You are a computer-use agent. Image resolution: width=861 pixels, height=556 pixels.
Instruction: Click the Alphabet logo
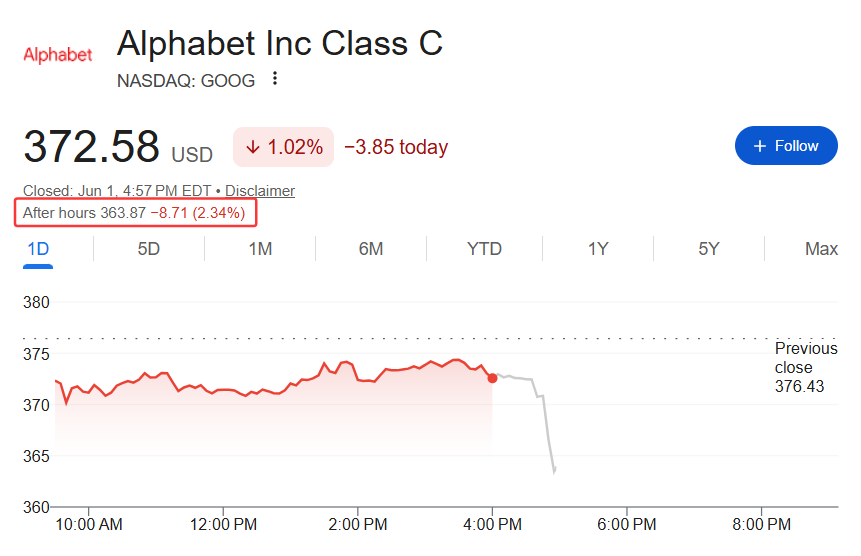tap(58, 55)
